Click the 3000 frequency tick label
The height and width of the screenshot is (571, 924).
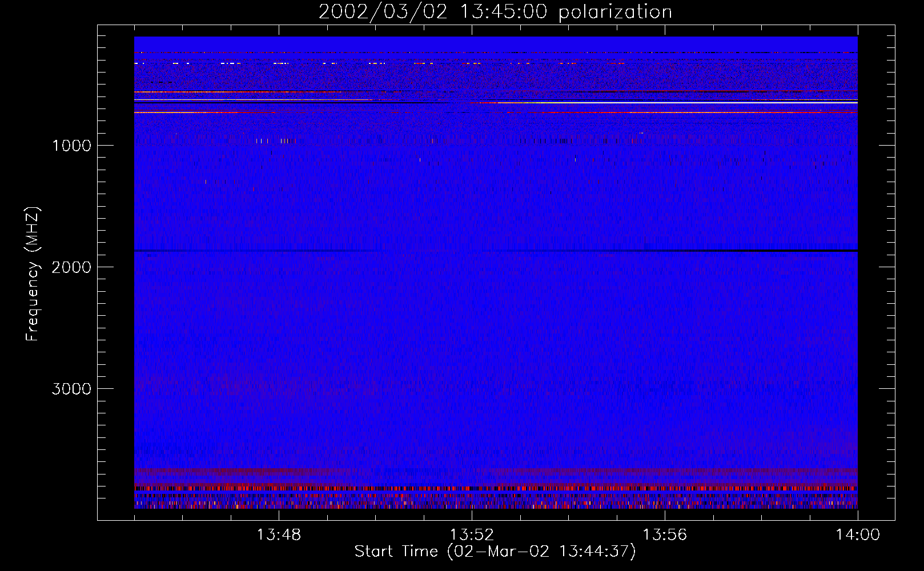click(x=71, y=389)
